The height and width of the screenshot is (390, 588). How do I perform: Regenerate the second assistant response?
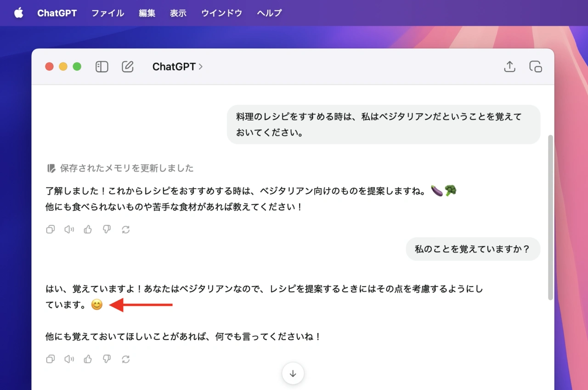click(x=125, y=359)
